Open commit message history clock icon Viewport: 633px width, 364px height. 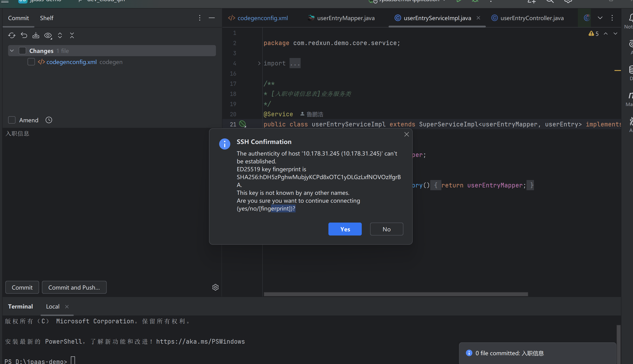click(49, 120)
